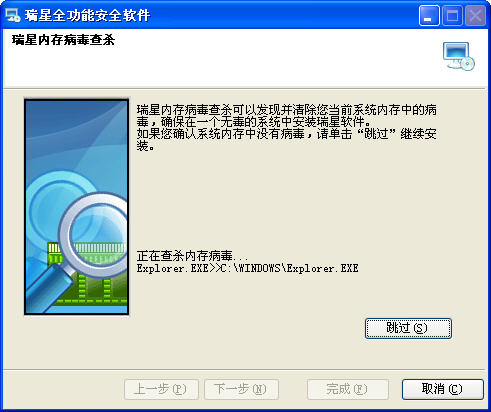Image resolution: width=491 pixels, height=412 pixels.
Task: Click the Rising installer icon in title bar
Action: [x=13, y=15]
